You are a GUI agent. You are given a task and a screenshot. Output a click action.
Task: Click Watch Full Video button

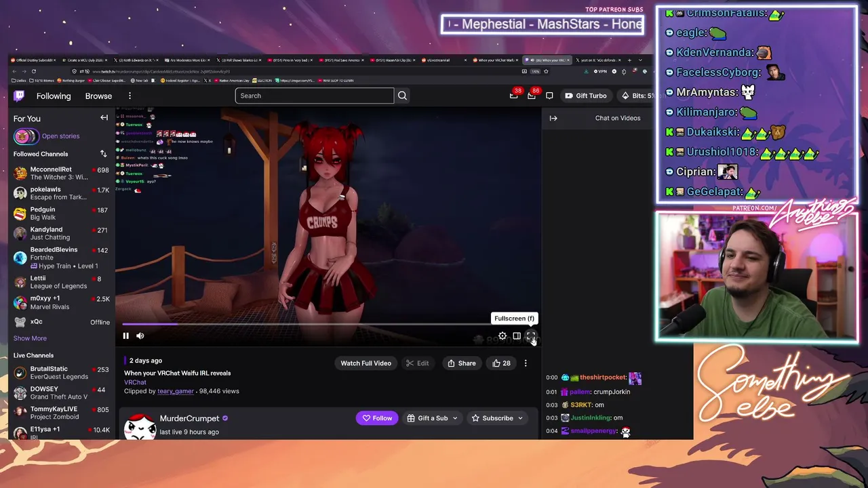click(366, 363)
